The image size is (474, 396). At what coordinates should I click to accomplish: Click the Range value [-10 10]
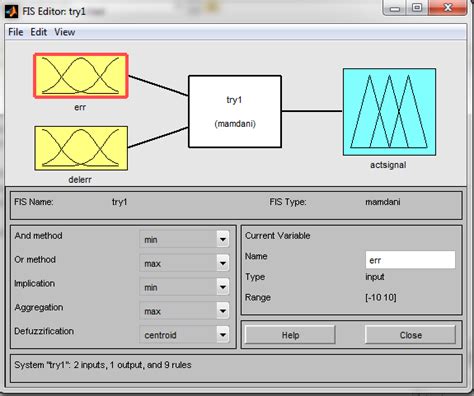pyautogui.click(x=381, y=297)
